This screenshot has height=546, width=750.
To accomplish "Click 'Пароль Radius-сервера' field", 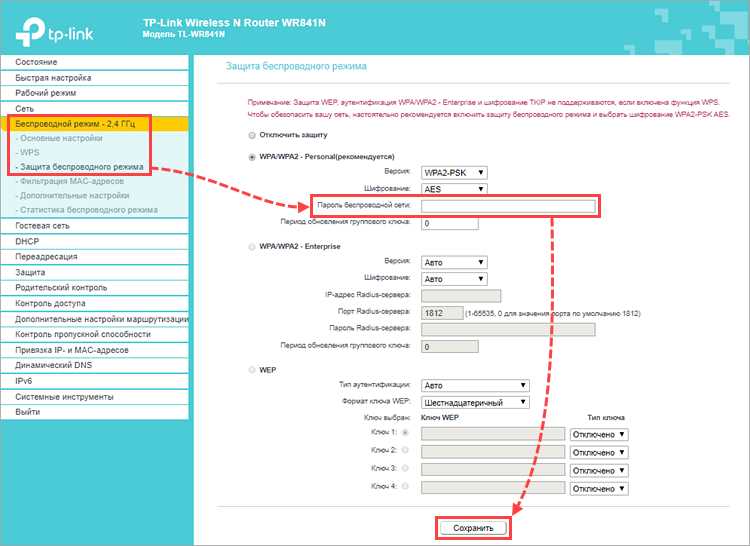I will [508, 329].
